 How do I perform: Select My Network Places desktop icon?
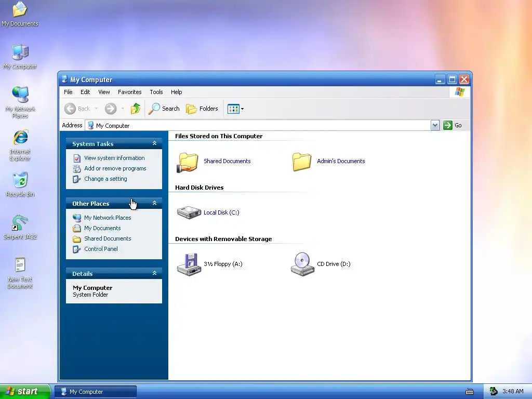tap(20, 102)
